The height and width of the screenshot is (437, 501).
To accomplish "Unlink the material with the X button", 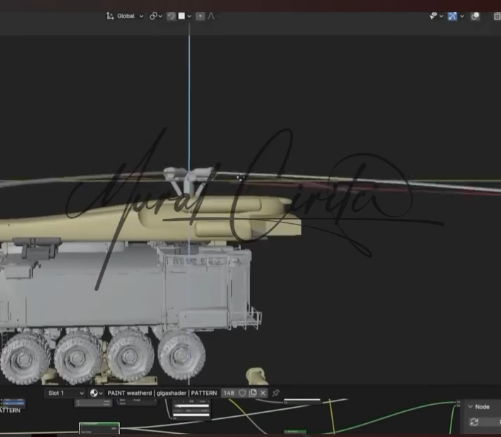I will pyautogui.click(x=263, y=393).
